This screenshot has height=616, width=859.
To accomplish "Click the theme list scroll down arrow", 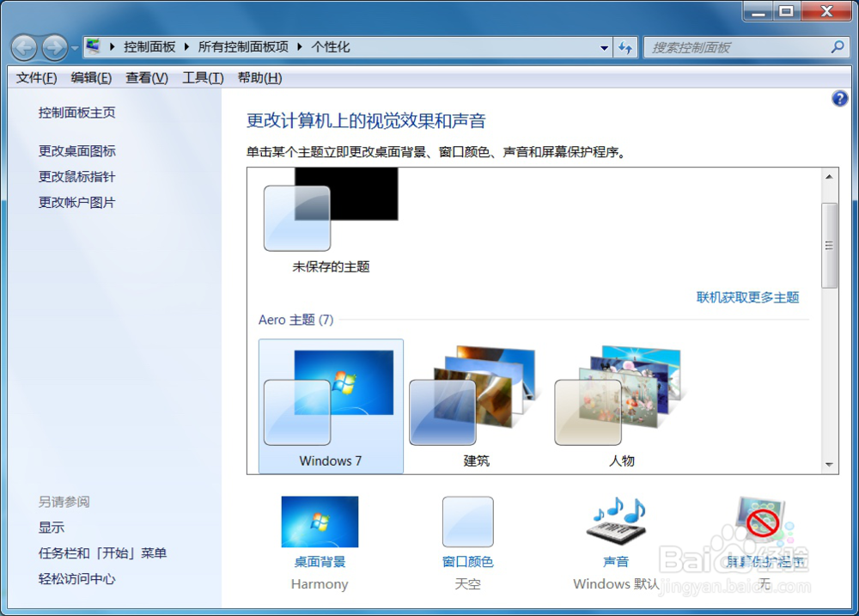I will 829,465.
